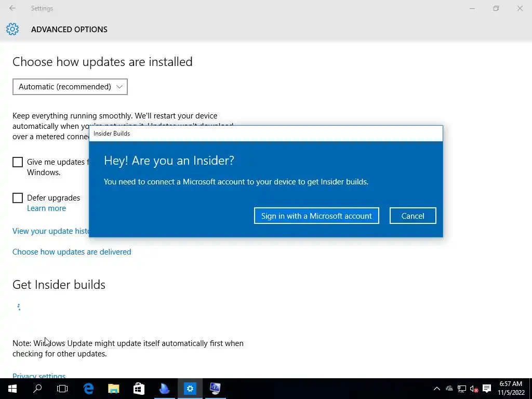Screen dimensions: 532x399
Task: Minimize the Settings window
Action: point(472,8)
